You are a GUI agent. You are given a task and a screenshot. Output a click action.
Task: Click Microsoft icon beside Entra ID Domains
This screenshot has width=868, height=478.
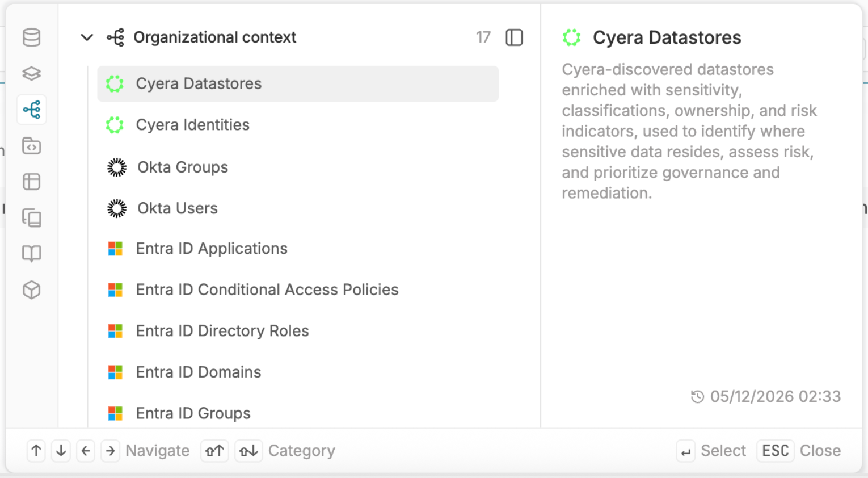(x=115, y=372)
